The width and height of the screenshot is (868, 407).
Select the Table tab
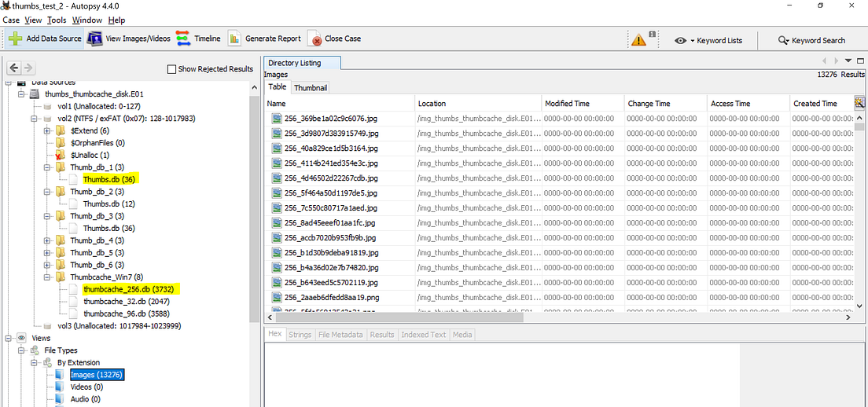pos(278,87)
